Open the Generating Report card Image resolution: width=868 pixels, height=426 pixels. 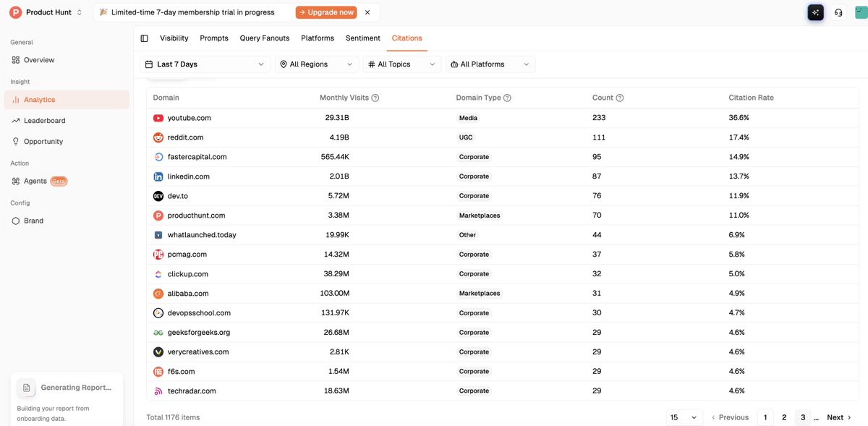click(67, 398)
